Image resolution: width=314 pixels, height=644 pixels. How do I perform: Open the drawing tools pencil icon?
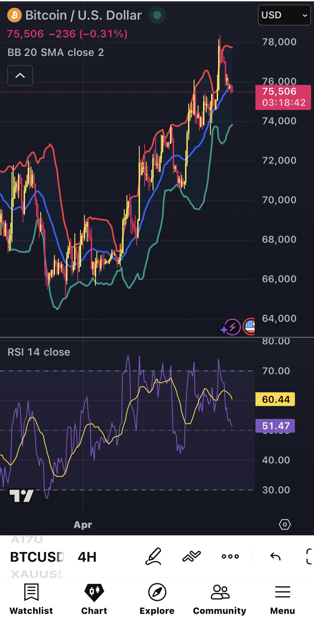point(153,556)
